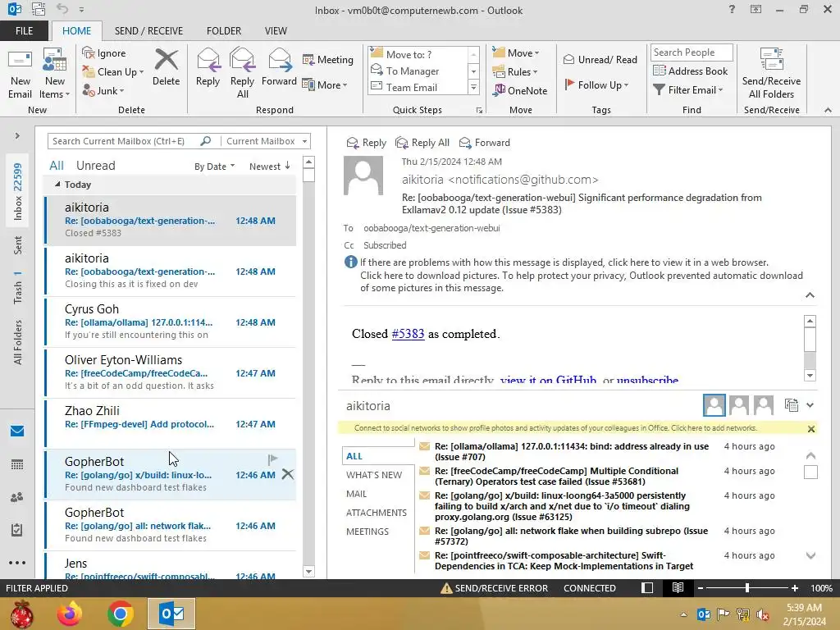Open the Tasks navigation icon
Image resolution: width=840 pixels, height=630 pixels.
[17, 530]
